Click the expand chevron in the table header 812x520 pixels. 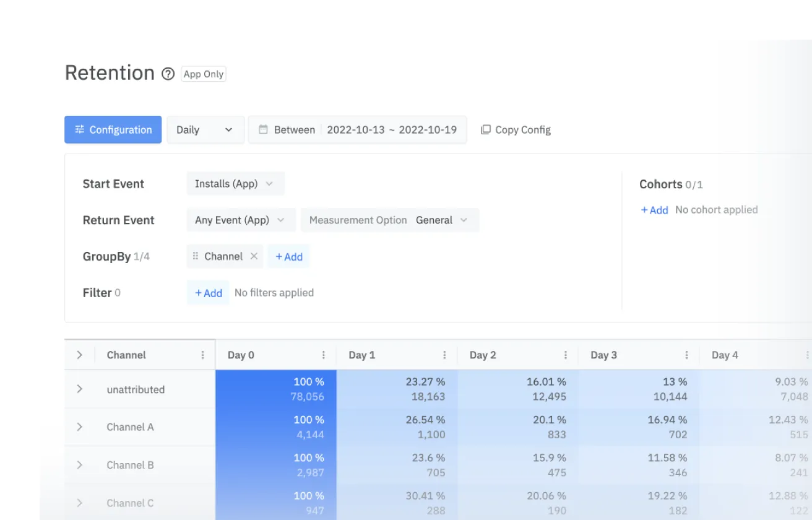pyautogui.click(x=79, y=355)
